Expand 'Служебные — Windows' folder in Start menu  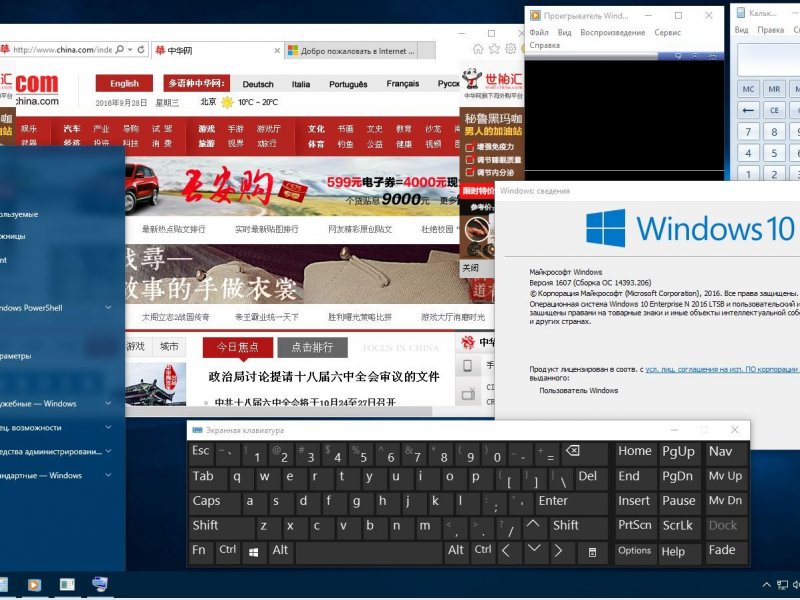click(108, 403)
